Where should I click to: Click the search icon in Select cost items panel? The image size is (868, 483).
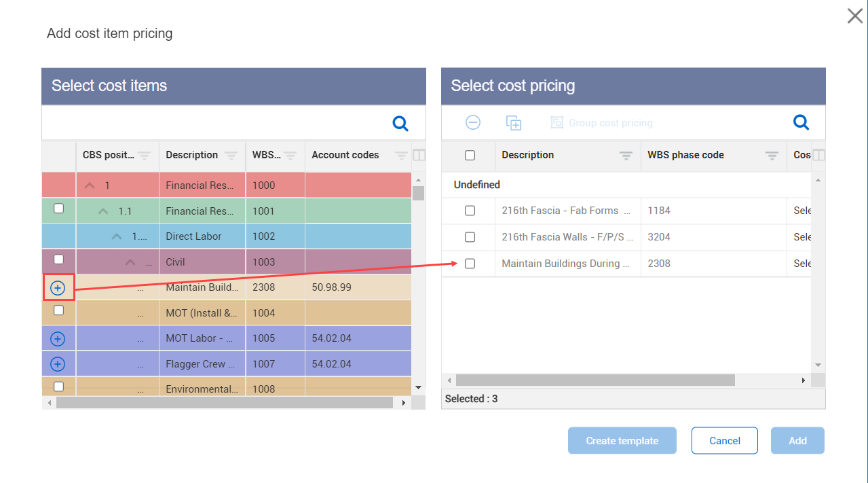point(400,123)
